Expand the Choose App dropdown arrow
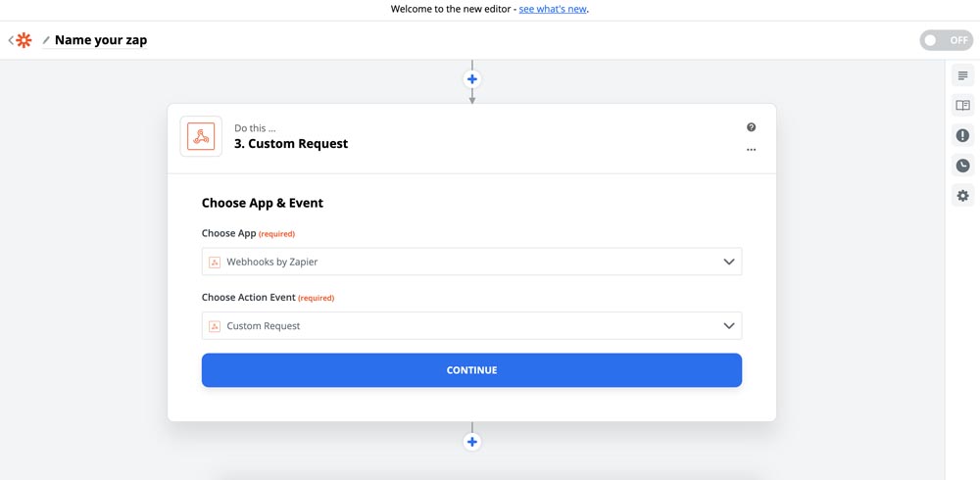980x480 pixels. click(x=728, y=262)
